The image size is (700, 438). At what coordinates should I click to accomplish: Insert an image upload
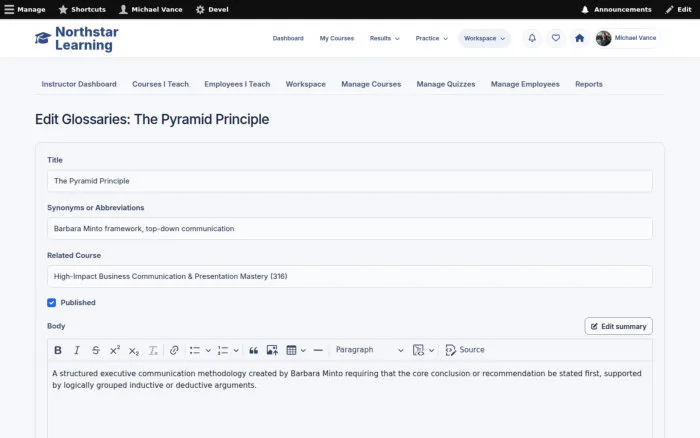point(272,350)
